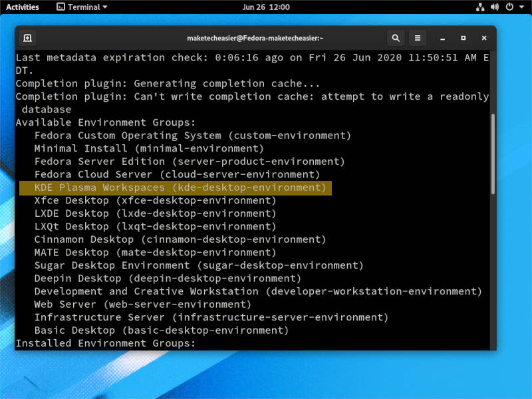Click the speaker volume icon in top bar
This screenshot has width=532, height=399.
pyautogui.click(x=493, y=7)
